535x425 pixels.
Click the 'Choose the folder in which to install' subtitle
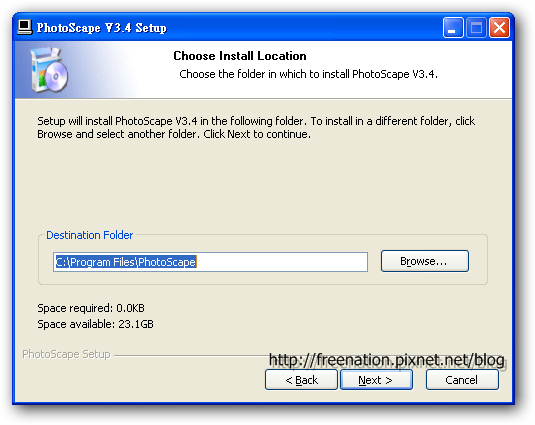pos(308,74)
